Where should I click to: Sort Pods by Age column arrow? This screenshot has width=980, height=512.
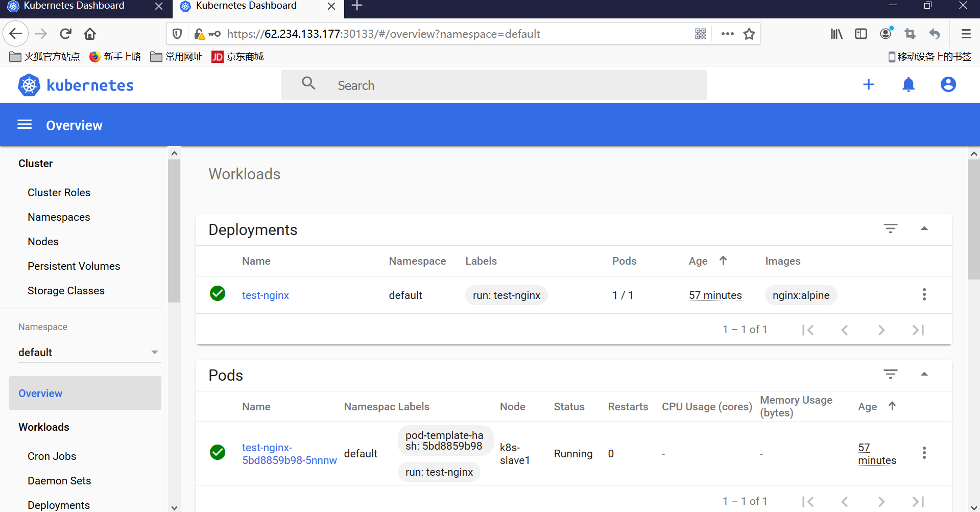892,406
